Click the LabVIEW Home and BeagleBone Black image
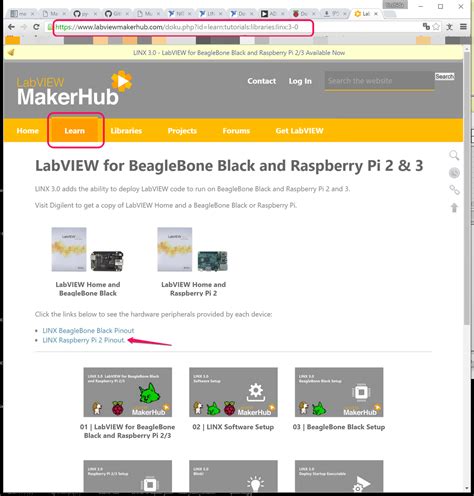 click(87, 249)
